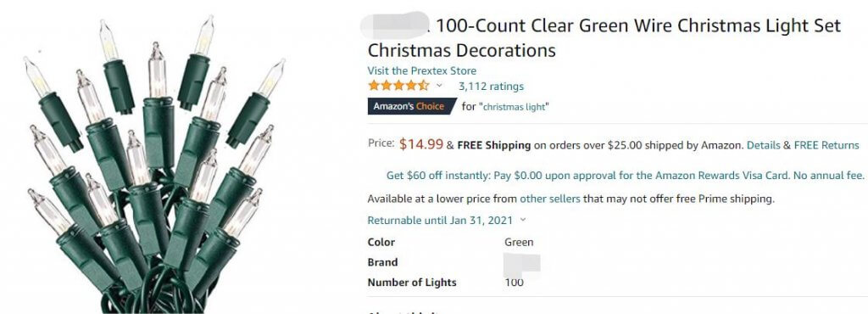View other sellers link
This screenshot has width=868, height=314.
[549, 199]
